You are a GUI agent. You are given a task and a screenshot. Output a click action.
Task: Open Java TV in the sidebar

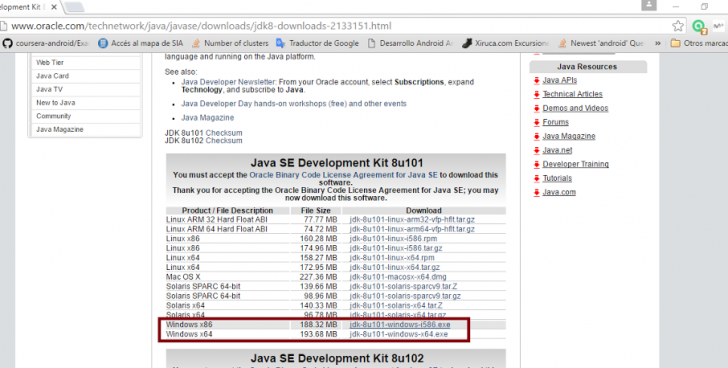click(x=49, y=89)
